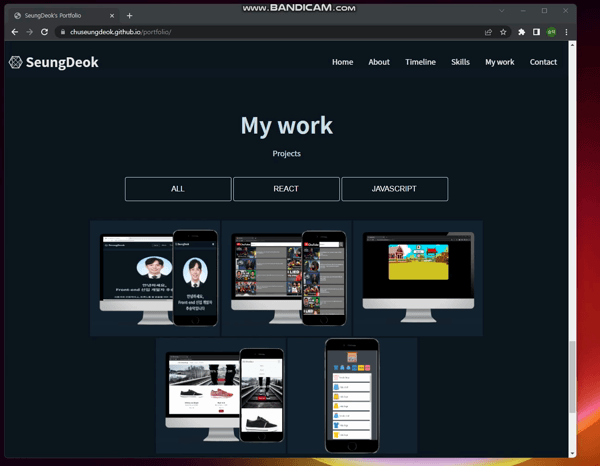The image size is (600, 466).
Task: Click the My work heading
Action: click(287, 126)
